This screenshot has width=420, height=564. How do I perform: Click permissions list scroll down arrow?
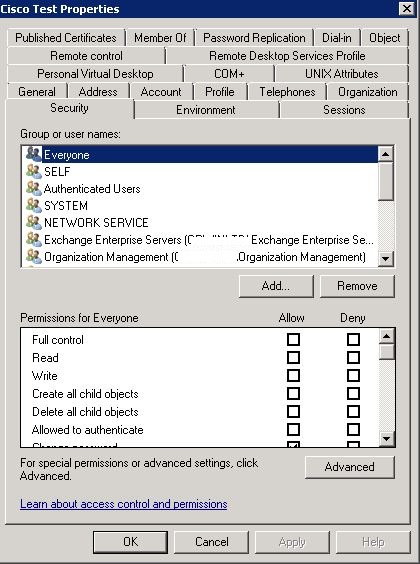pos(387,438)
